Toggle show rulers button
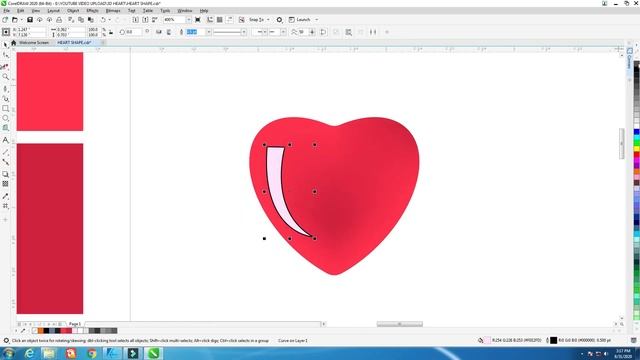Viewport: 640px width, 360px height. click(210, 20)
